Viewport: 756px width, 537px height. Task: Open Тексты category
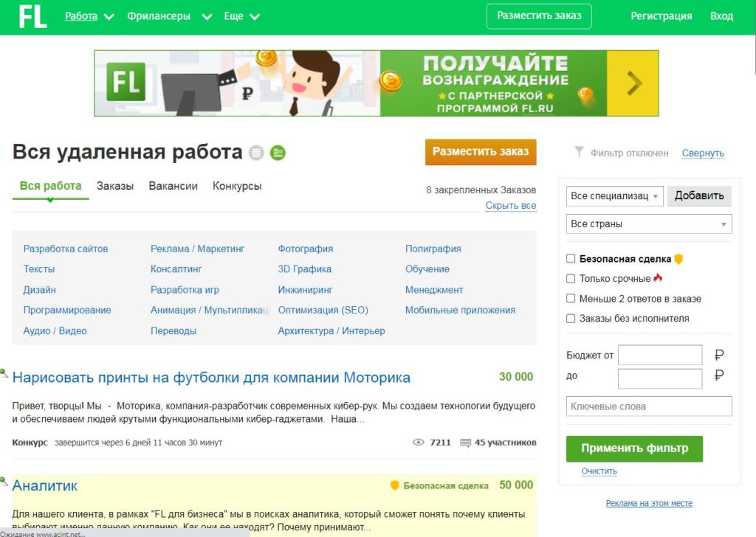click(39, 269)
